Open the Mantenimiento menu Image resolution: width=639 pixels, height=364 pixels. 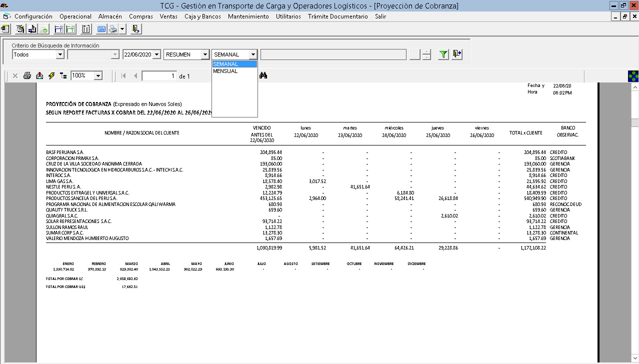tap(248, 16)
